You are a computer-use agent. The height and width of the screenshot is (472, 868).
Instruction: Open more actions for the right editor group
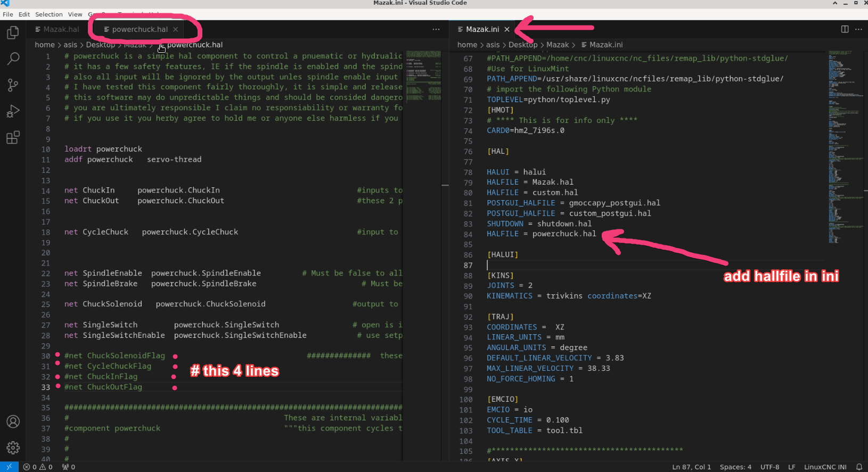click(858, 29)
